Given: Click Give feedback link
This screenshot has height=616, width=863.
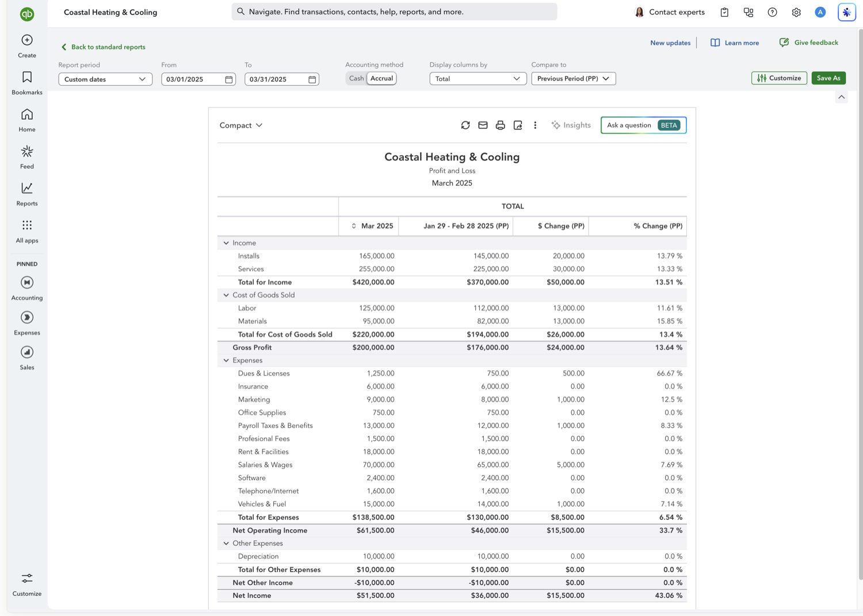Looking at the screenshot, I should pyautogui.click(x=808, y=43).
